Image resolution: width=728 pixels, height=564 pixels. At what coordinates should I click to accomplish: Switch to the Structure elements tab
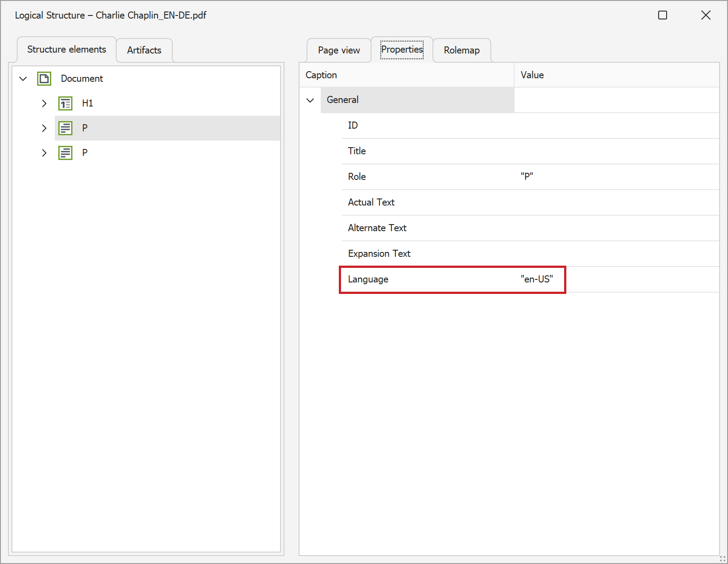67,50
